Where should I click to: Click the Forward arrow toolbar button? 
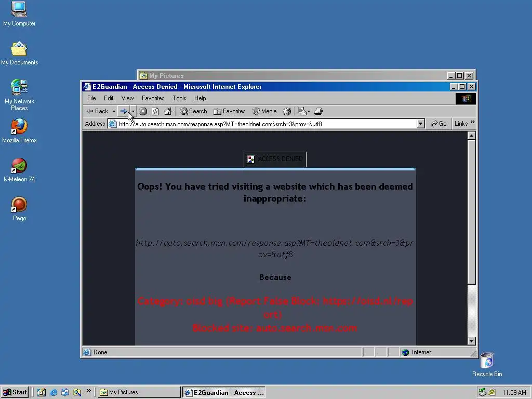124,111
